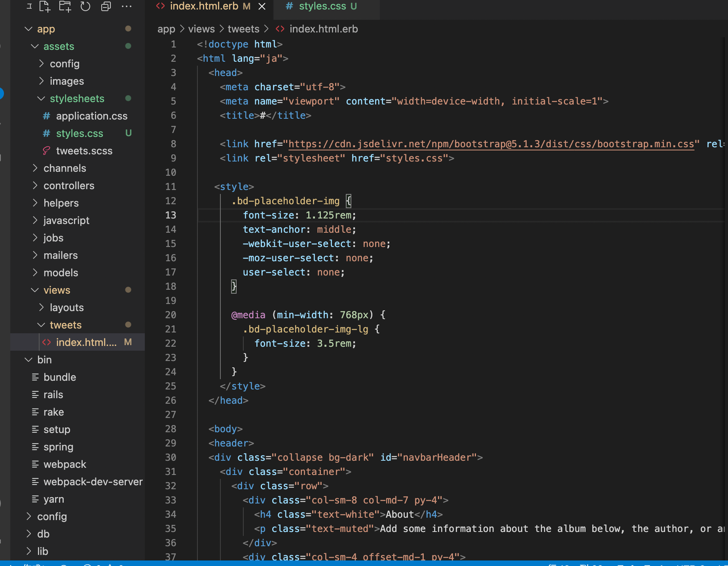Screen dimensions: 728x566
Task: Click the file lines icon beside bundle
Action: (35, 377)
